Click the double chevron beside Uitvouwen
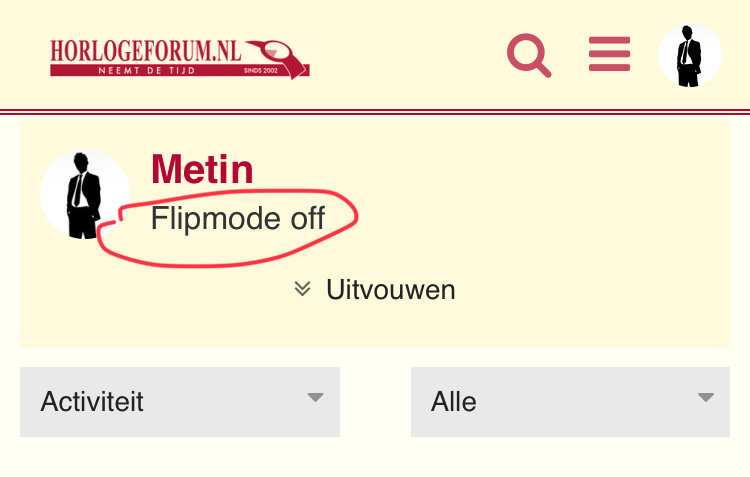The height and width of the screenshot is (477, 750). point(302,288)
